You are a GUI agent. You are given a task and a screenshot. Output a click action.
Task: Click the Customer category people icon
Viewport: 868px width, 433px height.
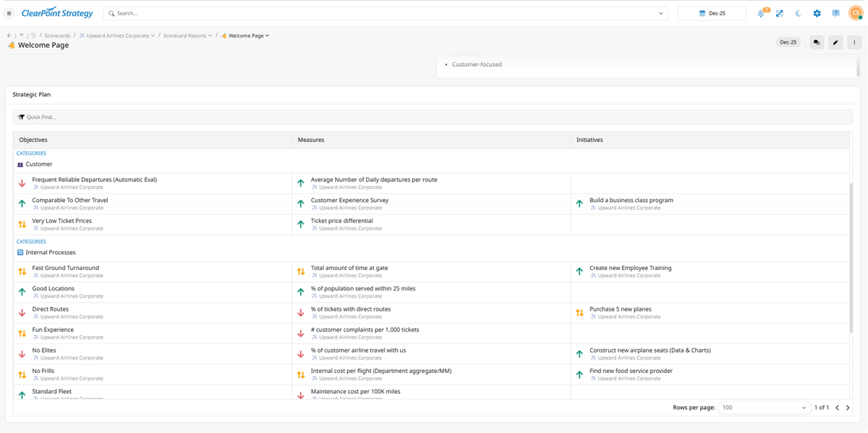20,164
